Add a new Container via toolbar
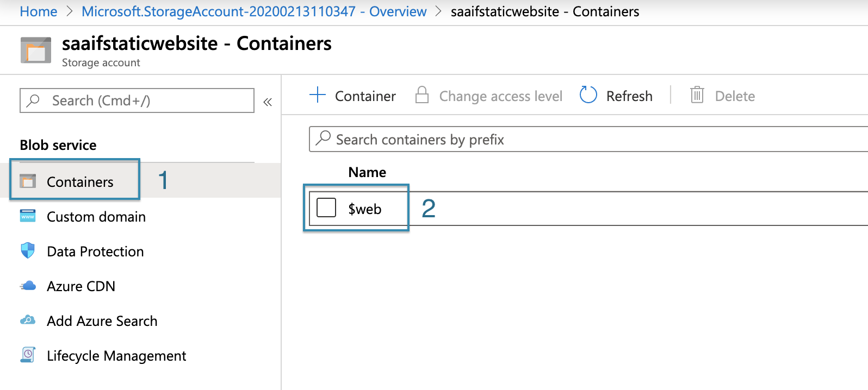This screenshot has height=390, width=868. [x=352, y=96]
